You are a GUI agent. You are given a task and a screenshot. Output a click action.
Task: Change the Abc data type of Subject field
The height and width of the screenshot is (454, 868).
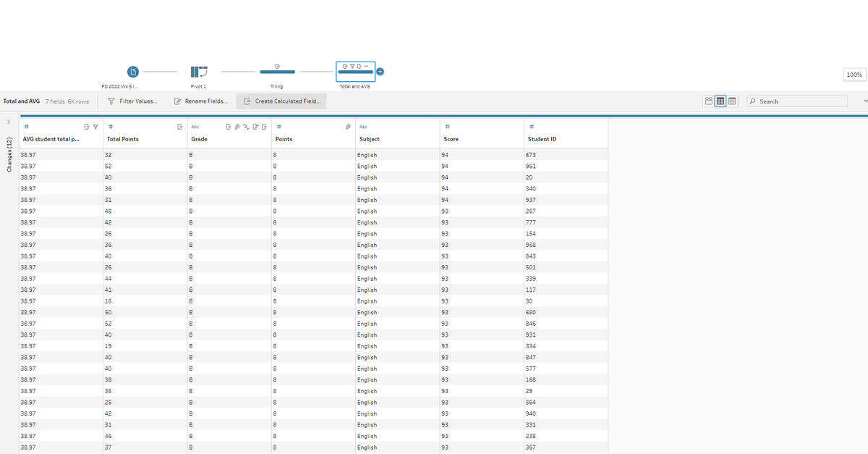(x=364, y=127)
